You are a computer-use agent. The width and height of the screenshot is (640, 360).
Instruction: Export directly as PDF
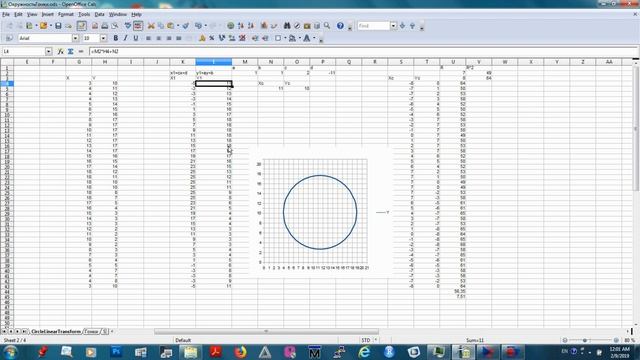[x=95, y=26]
